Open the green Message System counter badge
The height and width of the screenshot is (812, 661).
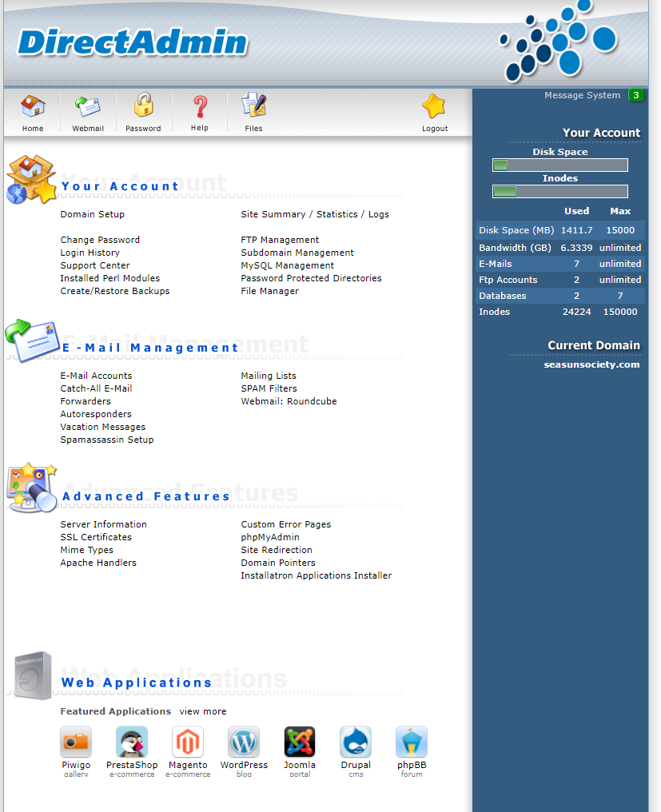(x=636, y=95)
